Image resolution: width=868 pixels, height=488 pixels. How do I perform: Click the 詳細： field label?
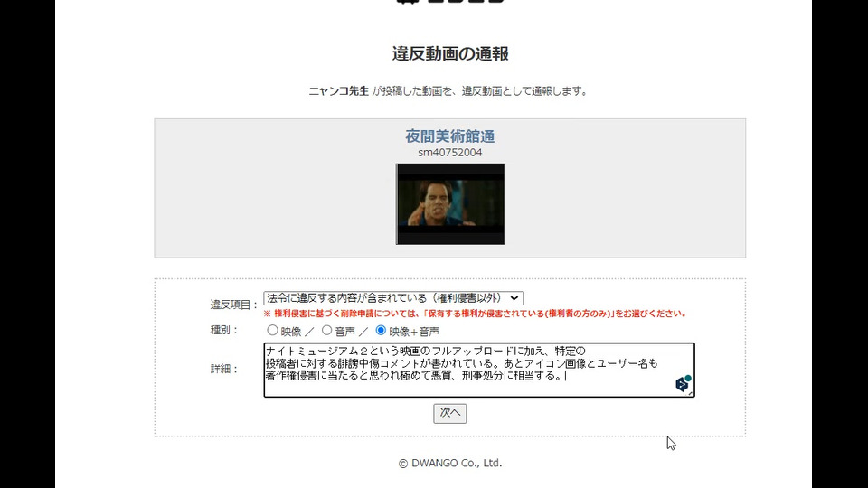click(224, 369)
